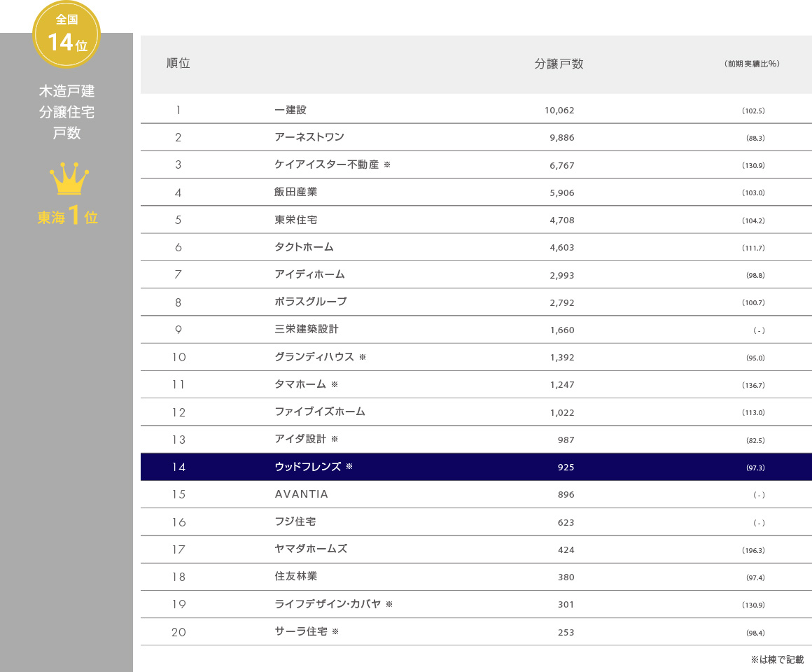
Task: Click percentage (102.5)
Action: coord(753,111)
